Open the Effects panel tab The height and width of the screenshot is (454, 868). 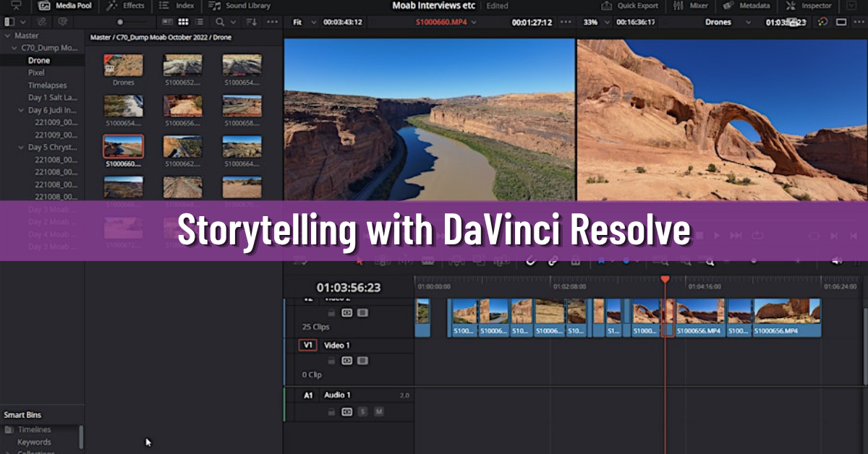click(x=126, y=5)
